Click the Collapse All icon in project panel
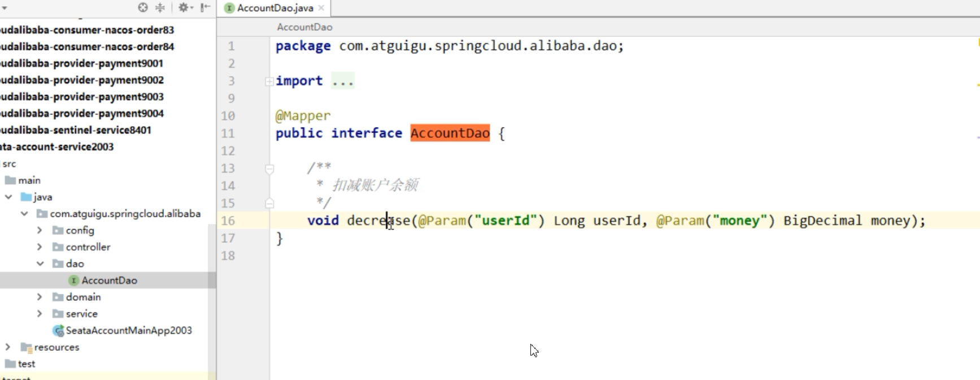Screen dimensions: 980x380 pyautogui.click(x=160, y=7)
